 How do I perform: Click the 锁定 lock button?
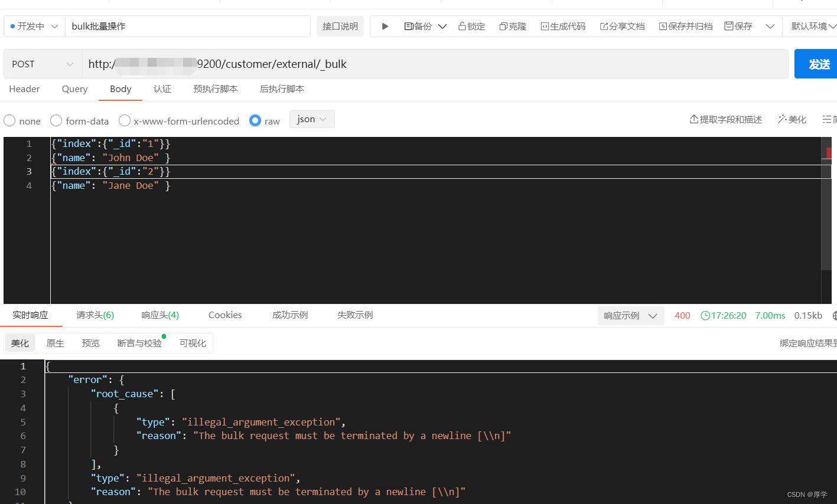[471, 27]
